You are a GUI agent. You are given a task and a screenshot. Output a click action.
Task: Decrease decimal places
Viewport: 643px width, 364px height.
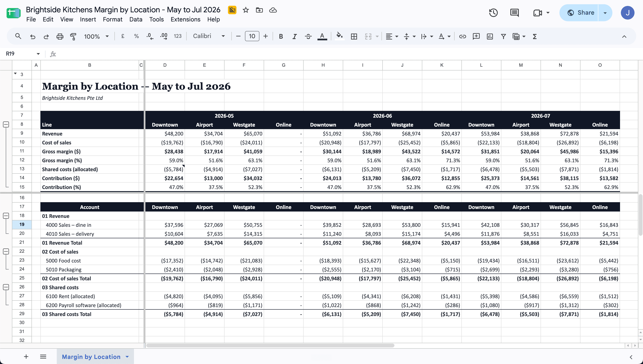coord(150,36)
